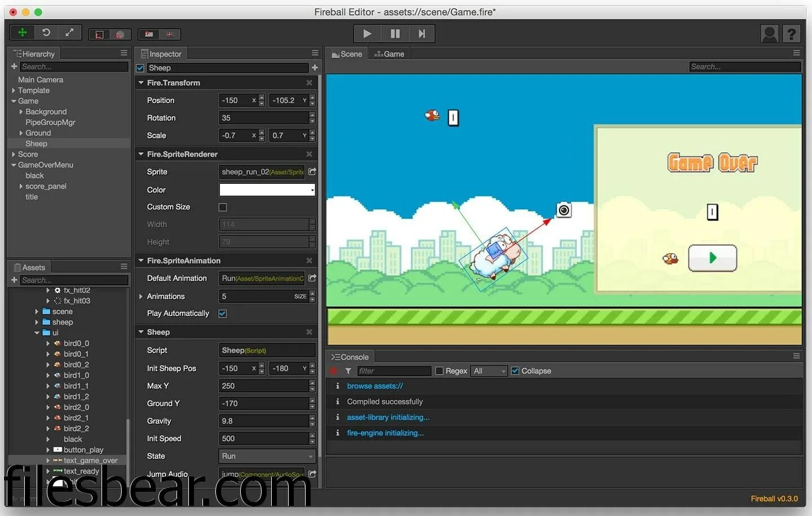Remove the Fire.SpriteAnimation component

[309, 261]
